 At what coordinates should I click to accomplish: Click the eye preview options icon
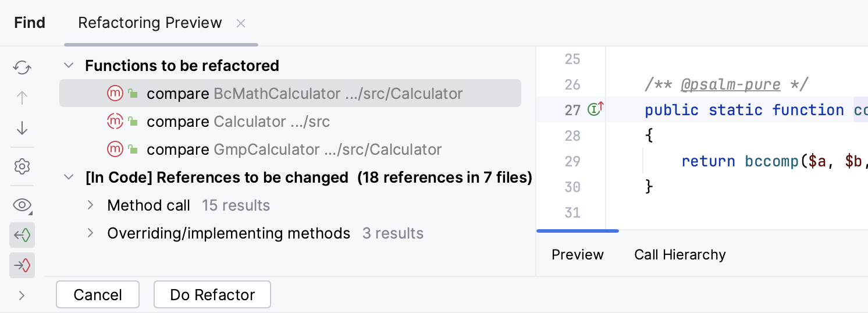point(22,205)
